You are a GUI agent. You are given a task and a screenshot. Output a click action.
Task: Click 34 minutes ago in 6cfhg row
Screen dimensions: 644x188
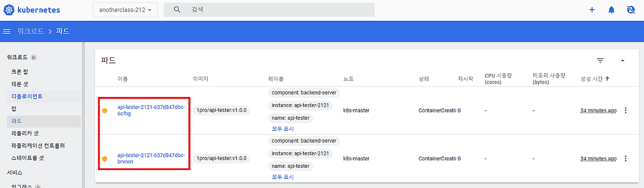click(598, 111)
